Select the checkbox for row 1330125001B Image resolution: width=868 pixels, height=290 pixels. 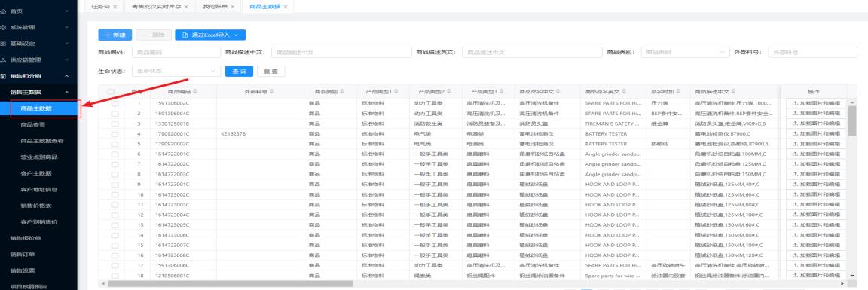click(115, 124)
